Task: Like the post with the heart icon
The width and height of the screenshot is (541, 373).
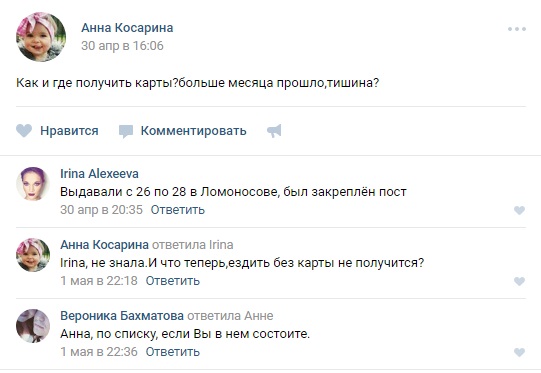Action: [24, 131]
